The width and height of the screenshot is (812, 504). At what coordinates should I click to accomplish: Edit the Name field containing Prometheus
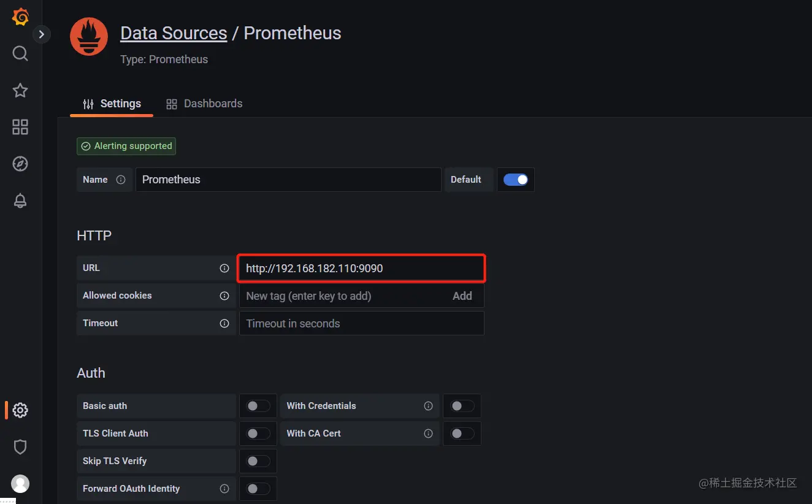pyautogui.click(x=288, y=180)
